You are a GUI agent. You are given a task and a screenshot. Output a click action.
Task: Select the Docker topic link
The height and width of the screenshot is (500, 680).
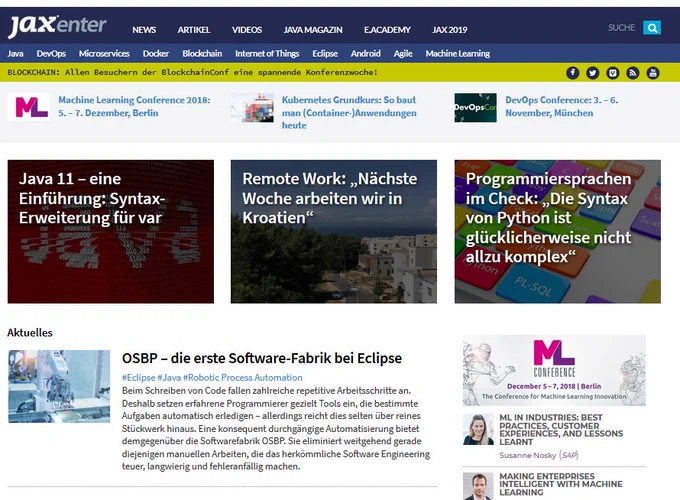coord(156,53)
